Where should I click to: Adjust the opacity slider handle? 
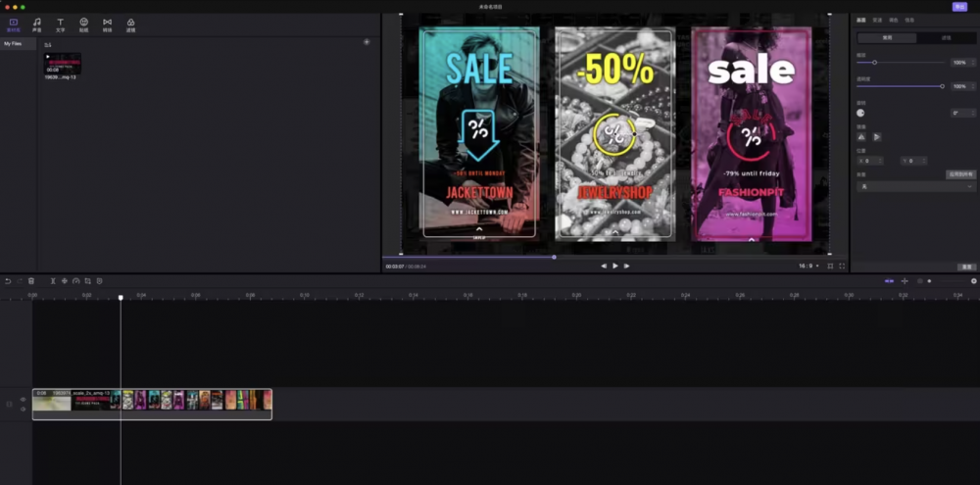[942, 86]
